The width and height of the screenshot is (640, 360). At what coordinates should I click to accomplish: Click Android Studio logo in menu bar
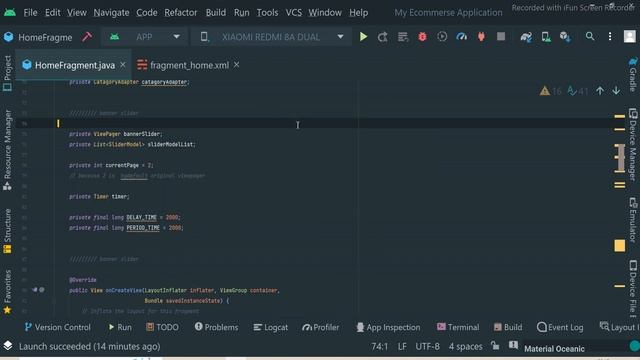(10, 13)
